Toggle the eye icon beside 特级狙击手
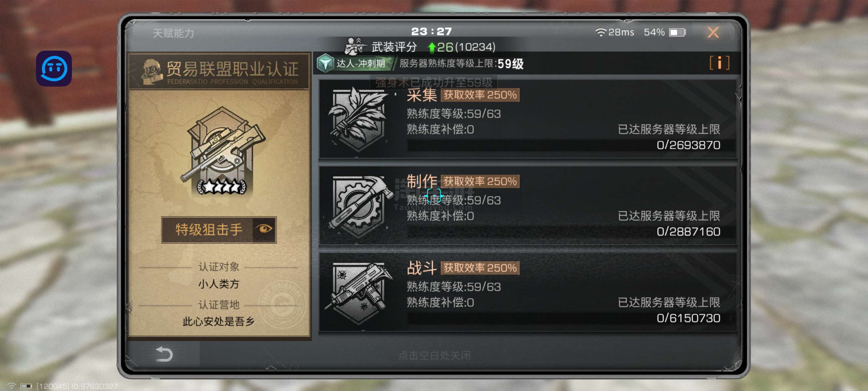 point(264,229)
